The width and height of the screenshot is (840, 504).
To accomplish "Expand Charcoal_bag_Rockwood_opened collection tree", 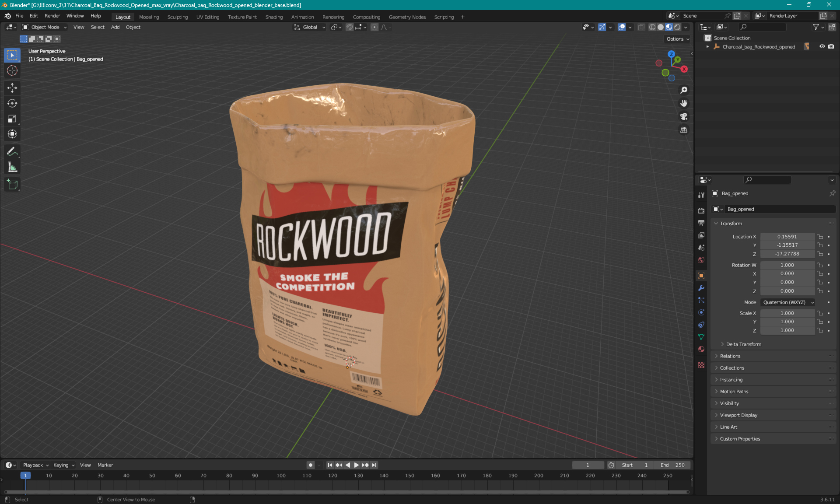I will click(x=708, y=46).
